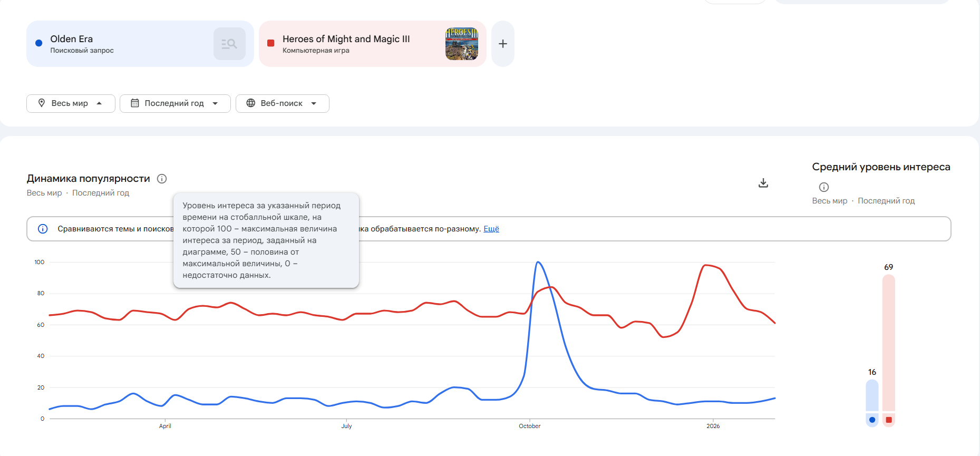Click the search-term icon in Olden Era card

(x=229, y=44)
